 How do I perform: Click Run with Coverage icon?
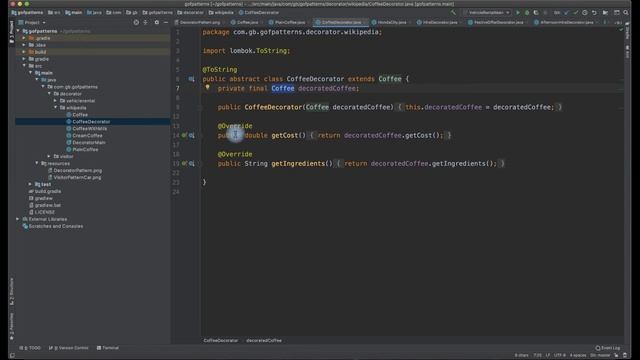tap(536, 13)
